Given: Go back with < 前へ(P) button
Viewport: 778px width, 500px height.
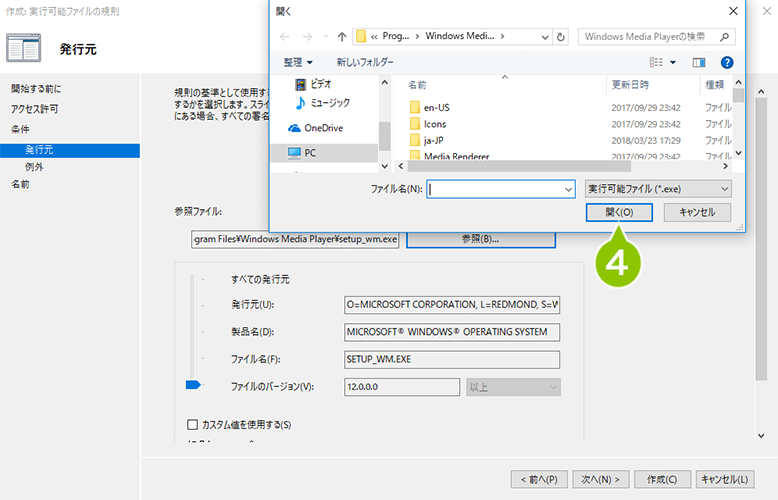Looking at the screenshot, I should (539, 480).
